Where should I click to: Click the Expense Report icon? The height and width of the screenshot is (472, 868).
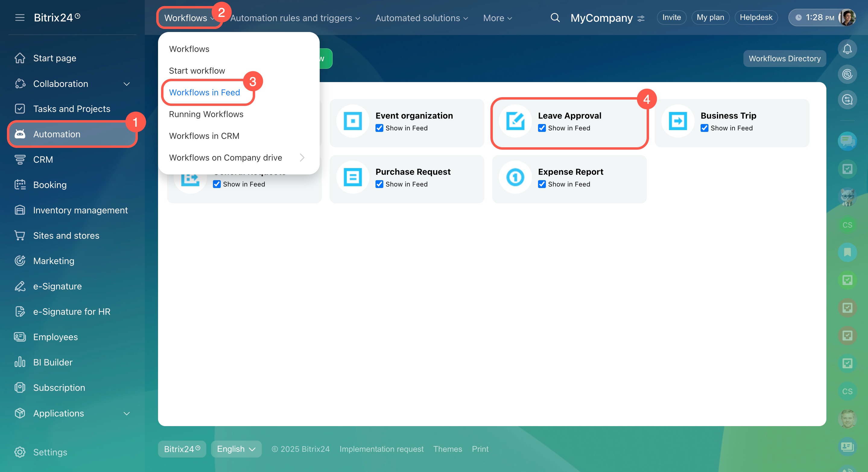click(x=515, y=177)
